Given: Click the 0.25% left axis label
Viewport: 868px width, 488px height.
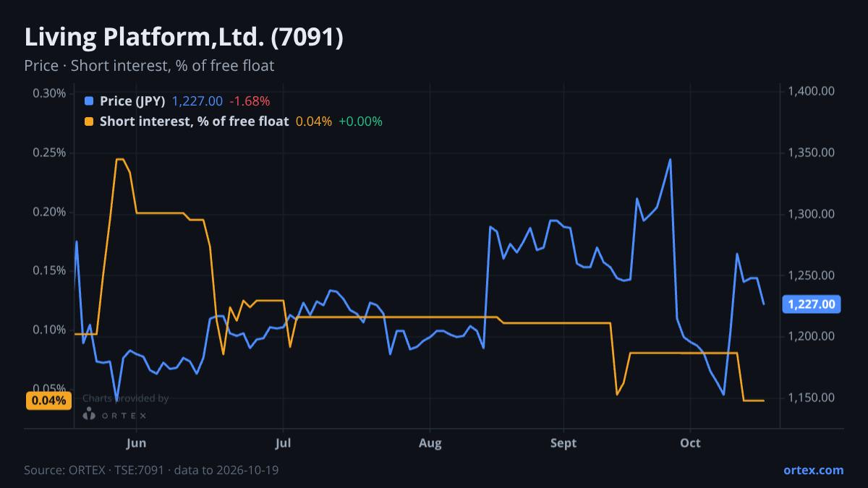Looking at the screenshot, I should (49, 153).
